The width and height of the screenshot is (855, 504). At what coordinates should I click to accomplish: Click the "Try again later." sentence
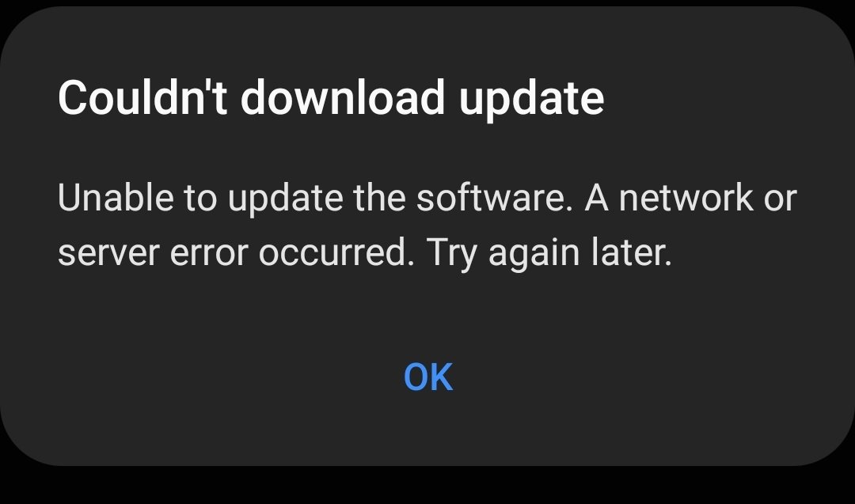point(549,255)
